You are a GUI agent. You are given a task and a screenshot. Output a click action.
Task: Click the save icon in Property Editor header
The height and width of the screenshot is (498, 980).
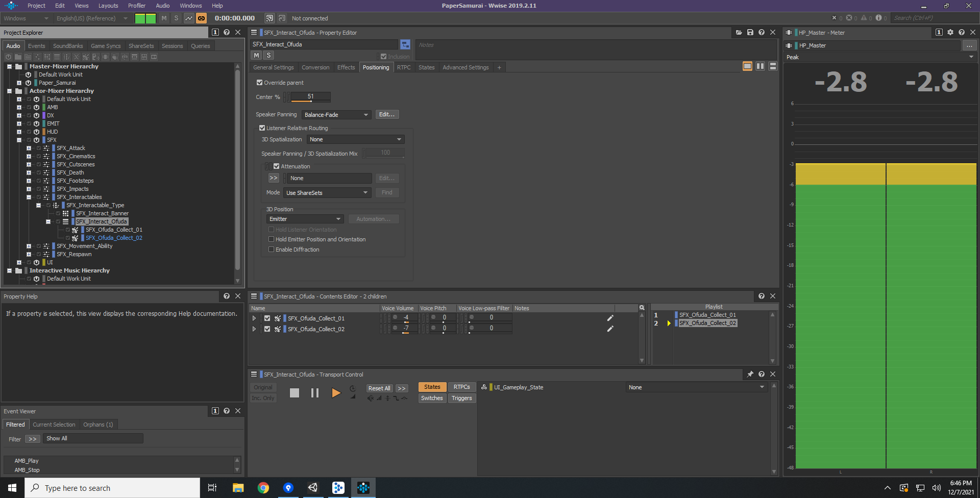click(750, 32)
